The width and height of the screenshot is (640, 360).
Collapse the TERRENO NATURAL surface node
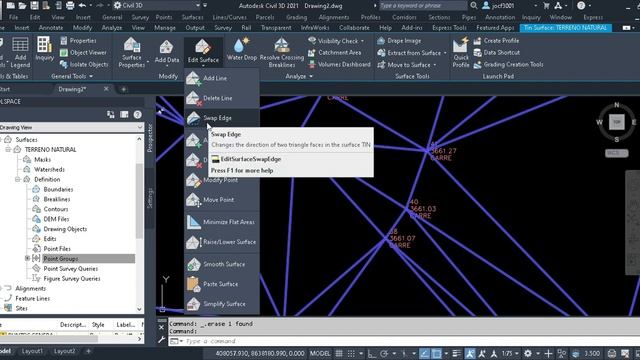point(8,149)
